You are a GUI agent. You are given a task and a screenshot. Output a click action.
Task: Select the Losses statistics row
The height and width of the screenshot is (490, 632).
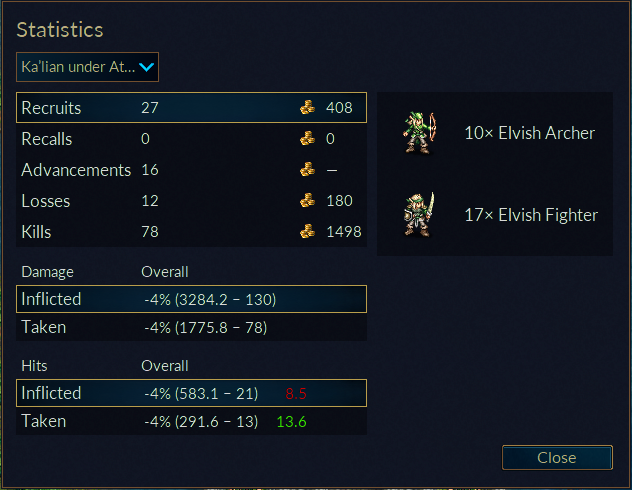[x=191, y=201]
